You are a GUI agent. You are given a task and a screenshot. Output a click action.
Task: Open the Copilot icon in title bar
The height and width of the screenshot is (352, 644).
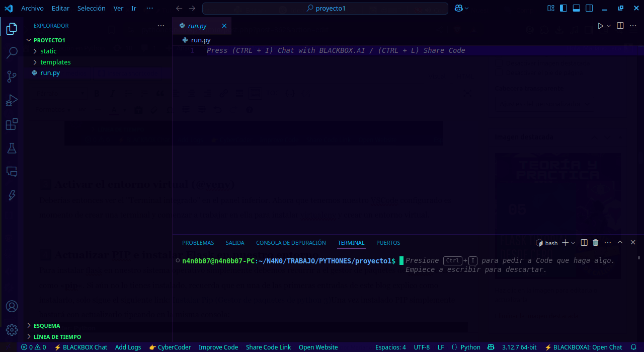[458, 9]
